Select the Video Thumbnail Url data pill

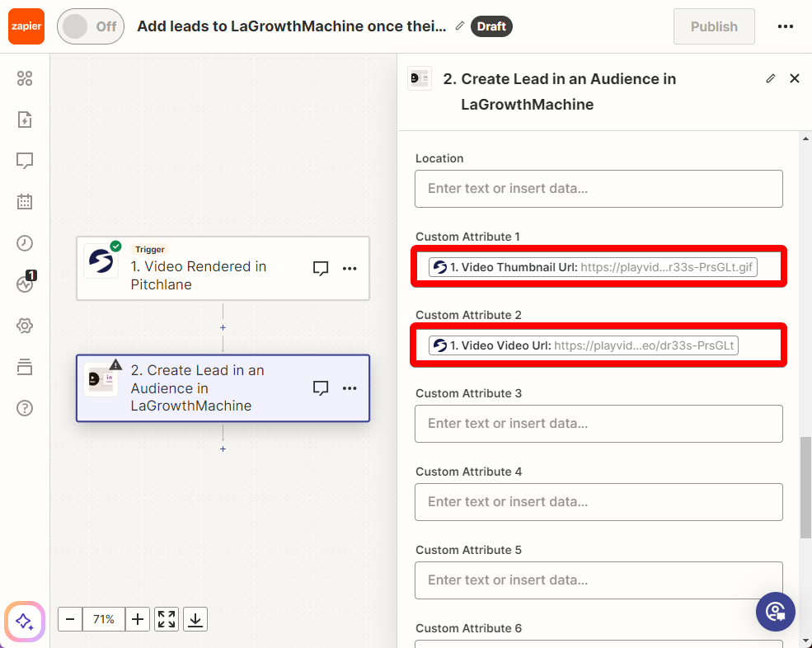(593, 267)
